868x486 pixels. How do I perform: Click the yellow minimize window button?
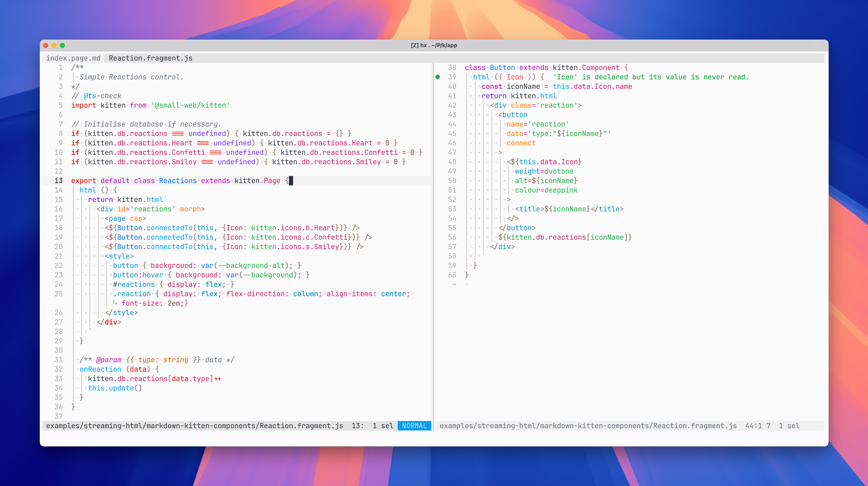point(54,45)
